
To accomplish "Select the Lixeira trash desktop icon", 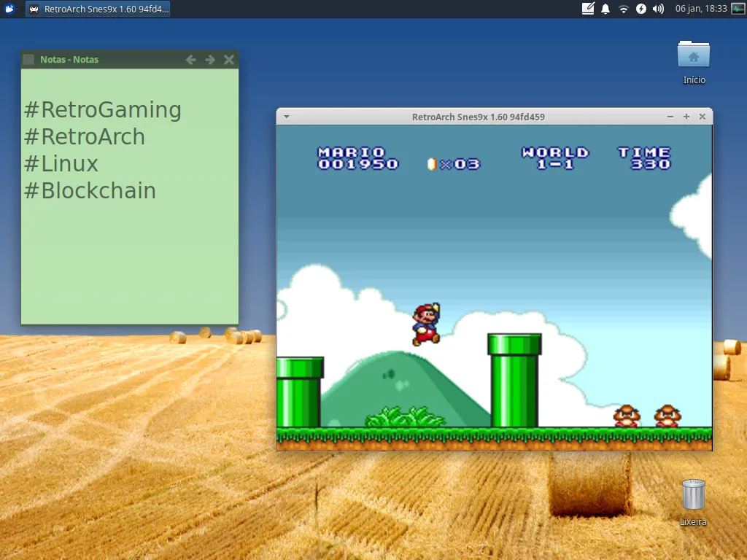I will 693,502.
